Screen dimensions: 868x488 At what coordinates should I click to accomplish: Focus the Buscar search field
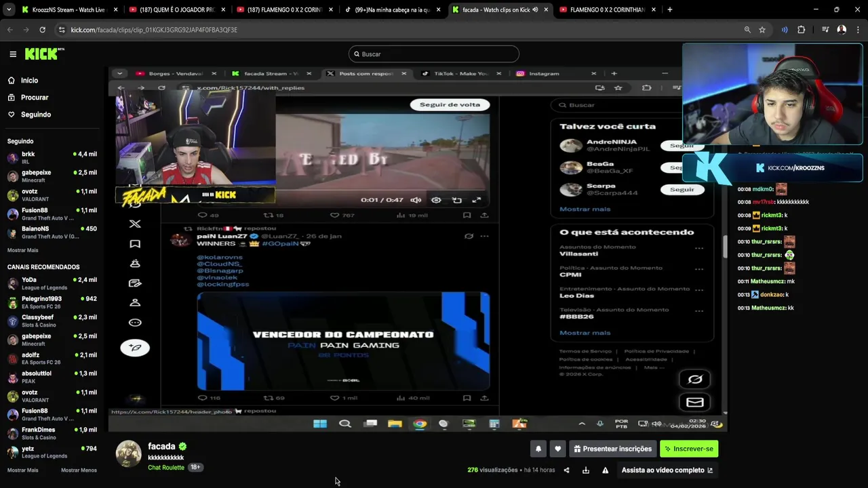click(434, 54)
